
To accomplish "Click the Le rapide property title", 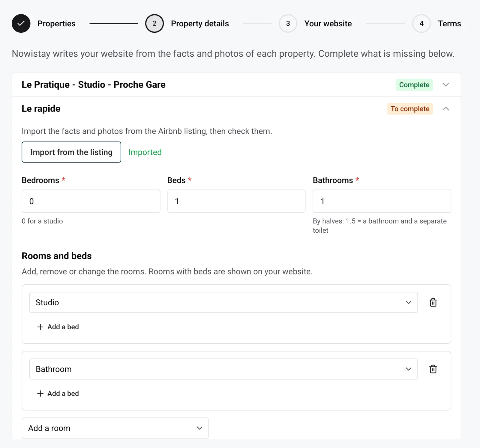I will (41, 108).
